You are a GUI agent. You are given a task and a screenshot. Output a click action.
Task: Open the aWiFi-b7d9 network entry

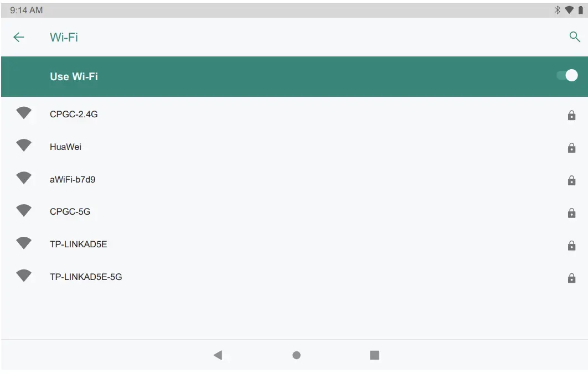(x=75, y=179)
